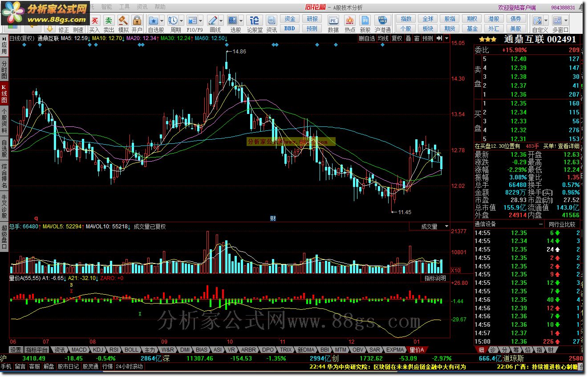Screen dimensions: 588x377
Task: Open the 智能 menu
Action: pyautogui.click(x=106, y=7)
